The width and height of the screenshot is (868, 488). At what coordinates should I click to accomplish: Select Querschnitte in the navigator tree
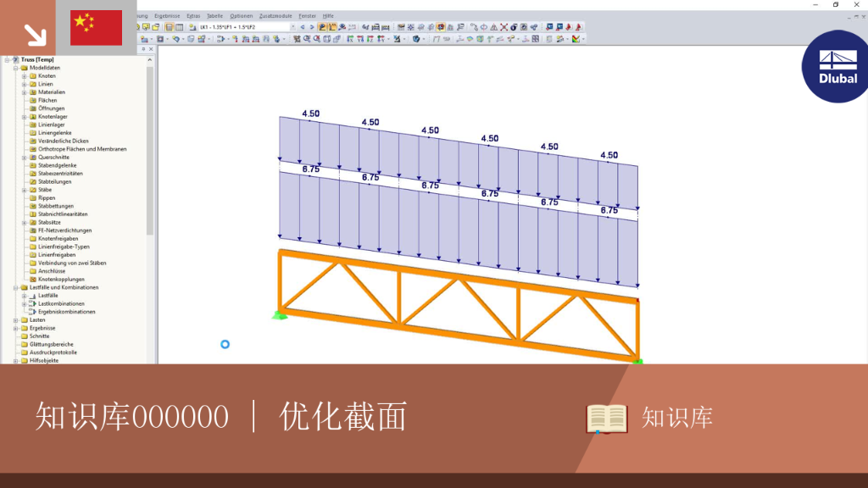[53, 157]
